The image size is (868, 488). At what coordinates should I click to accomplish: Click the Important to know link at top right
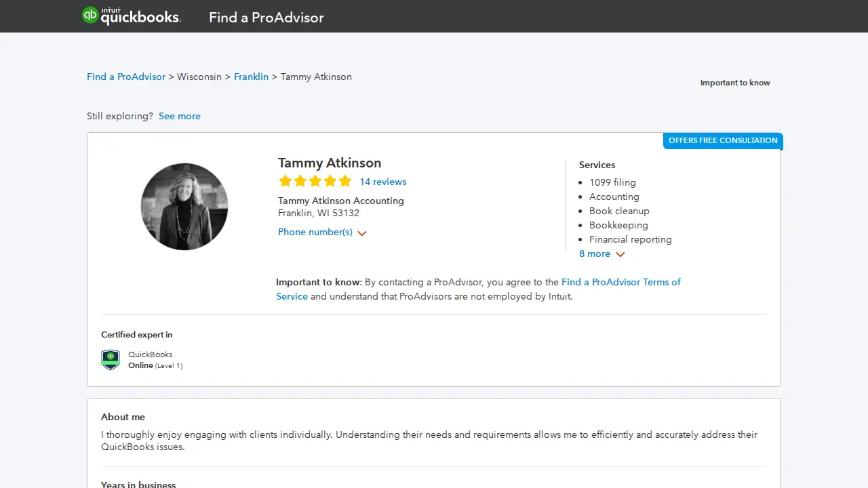pos(735,83)
